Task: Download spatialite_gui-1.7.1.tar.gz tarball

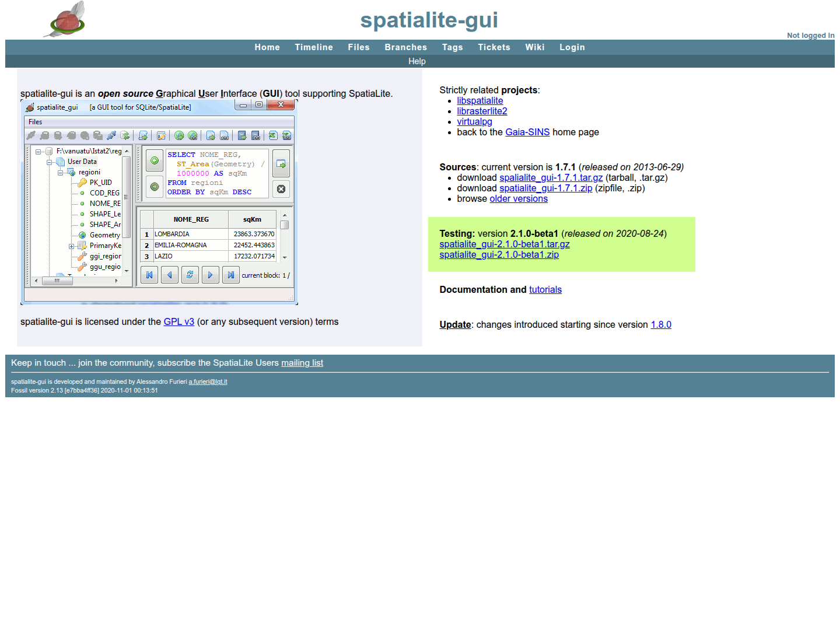Action: coord(551,178)
